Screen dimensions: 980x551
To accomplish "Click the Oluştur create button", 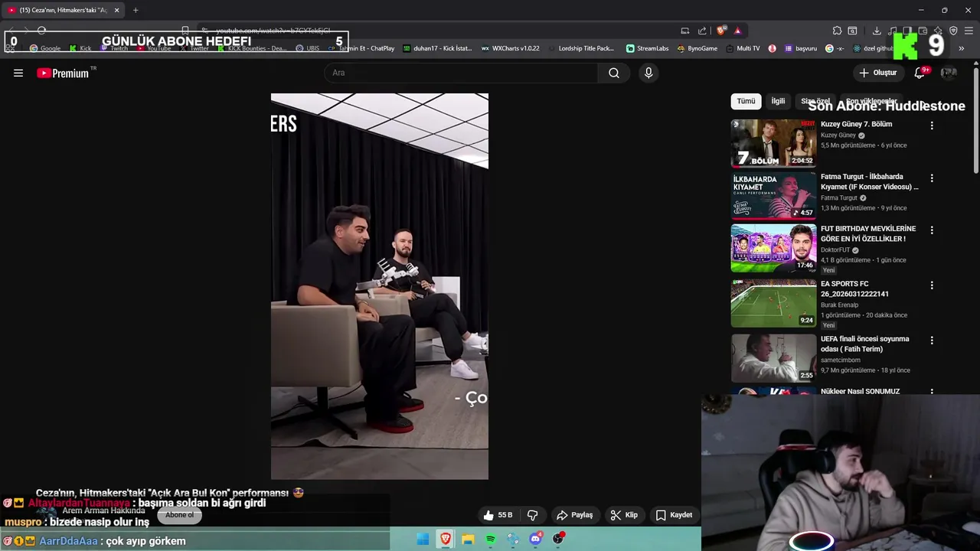I will pos(877,73).
